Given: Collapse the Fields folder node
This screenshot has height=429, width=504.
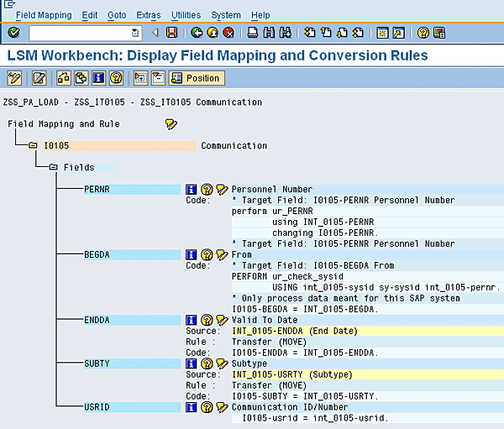Looking at the screenshot, I should 52,167.
